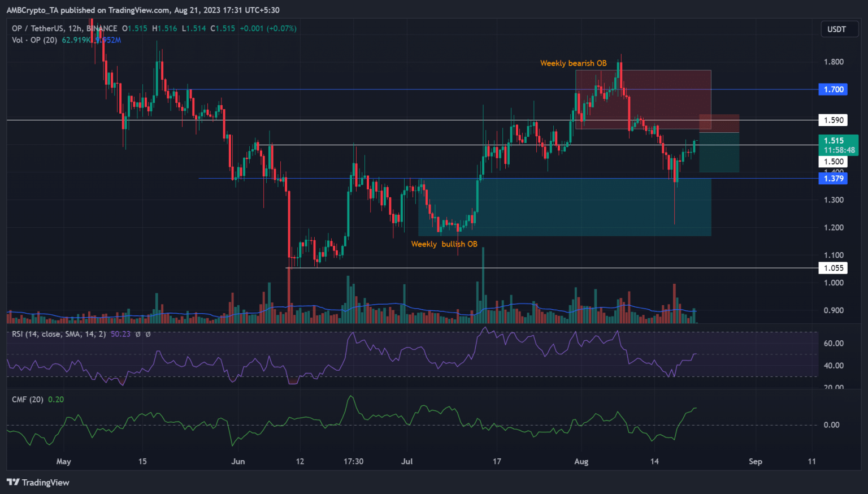Open the USDT currency selector

pos(836,29)
